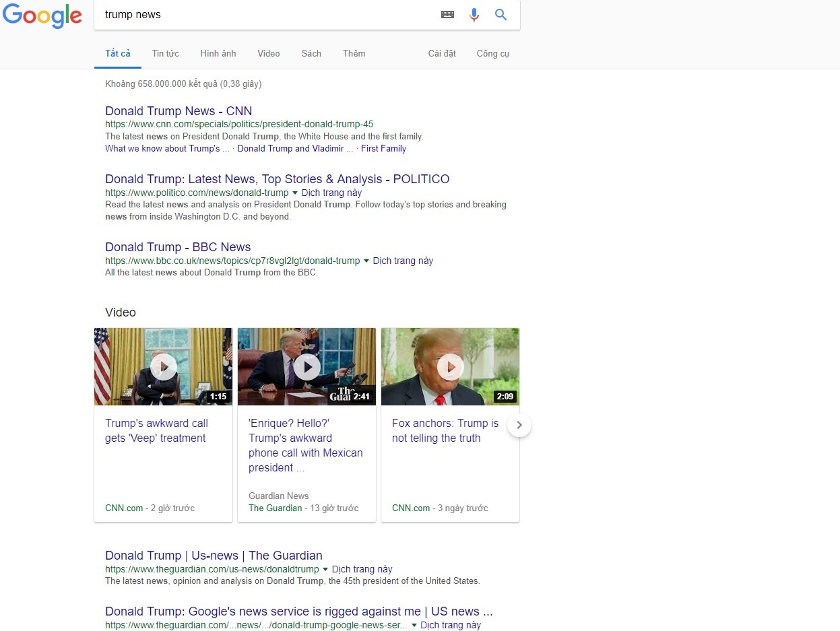Switch to the Tin tức tab
The width and height of the screenshot is (840, 631).
165,53
